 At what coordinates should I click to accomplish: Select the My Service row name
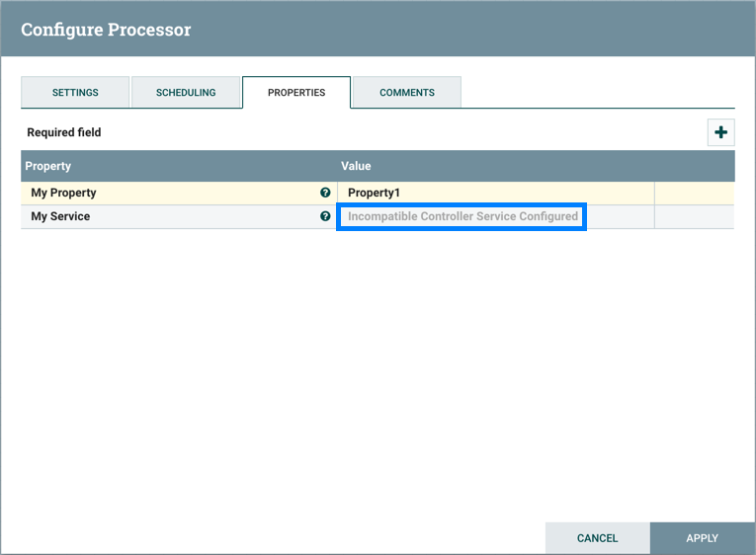coord(60,216)
